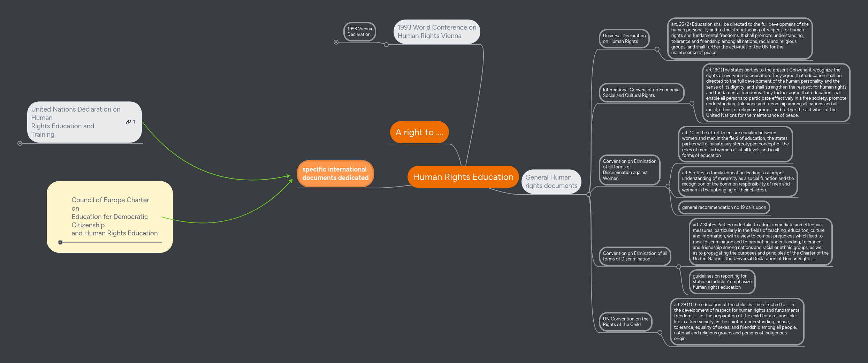
Task: Click 'guidelines on reporting for states on article 7' node
Action: 722,282
